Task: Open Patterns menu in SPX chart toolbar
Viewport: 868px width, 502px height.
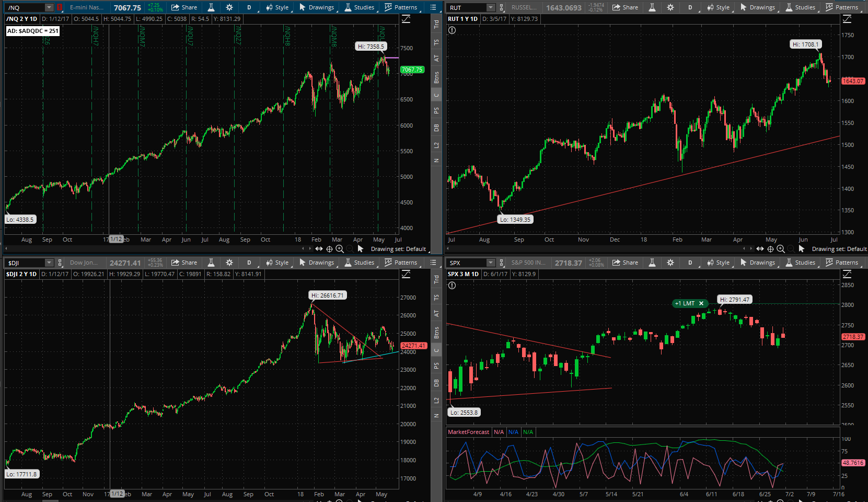Action: point(842,263)
